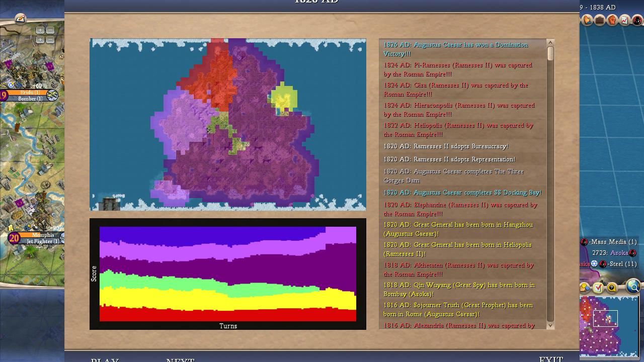Click the SS Docking Bay completion entry
The height and width of the screenshot is (362, 644).
(462, 193)
